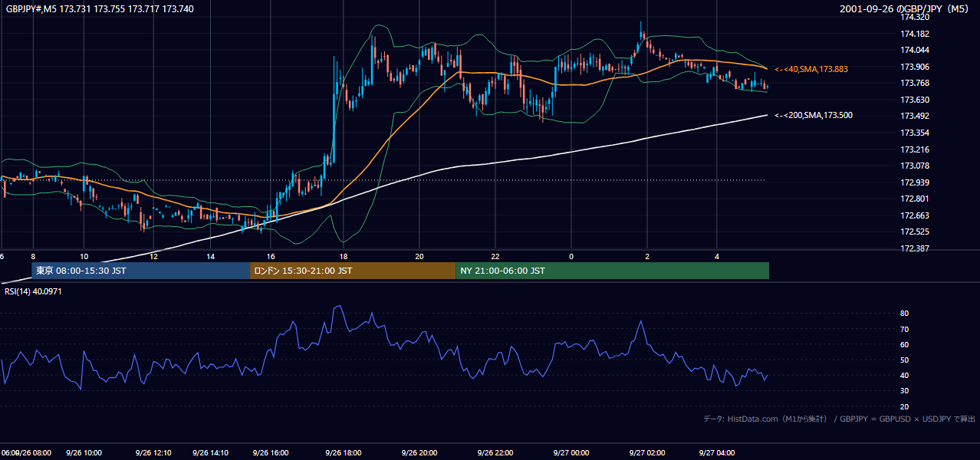Click hour label 18 under price chart
The image size is (980, 460).
point(344,256)
